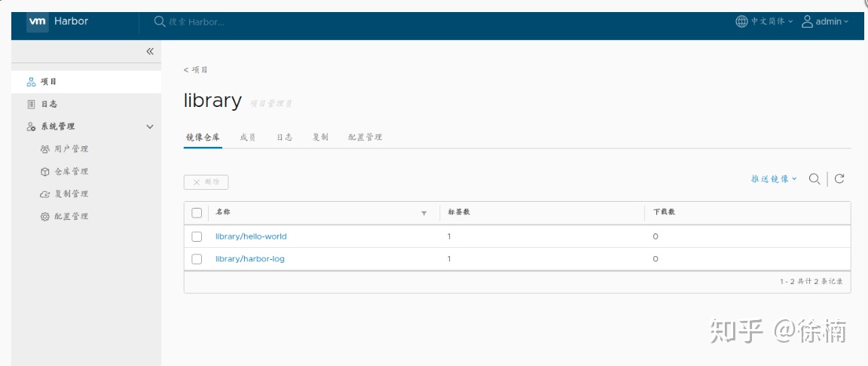Switch to the 镜像仓库 tab
868x366 pixels.
[x=203, y=137]
